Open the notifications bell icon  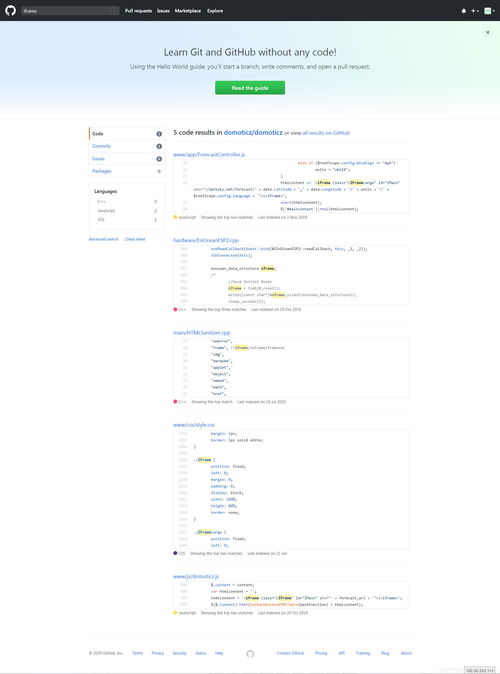[463, 11]
